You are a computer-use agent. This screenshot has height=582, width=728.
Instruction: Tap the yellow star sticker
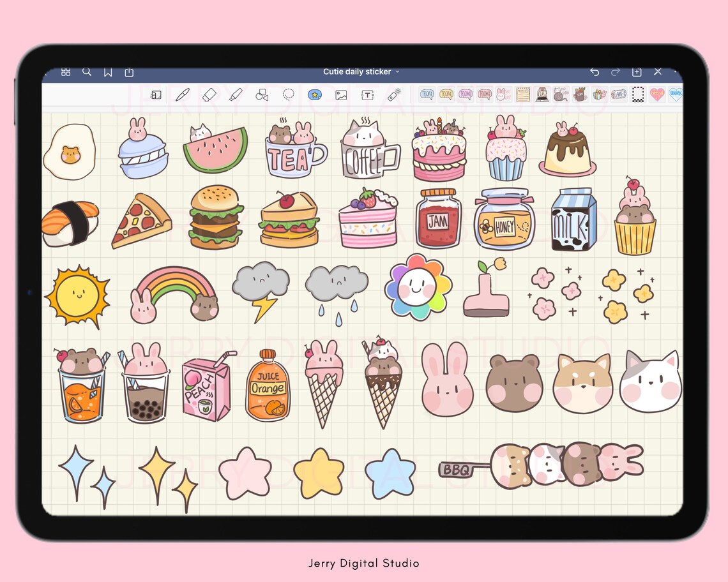319,474
